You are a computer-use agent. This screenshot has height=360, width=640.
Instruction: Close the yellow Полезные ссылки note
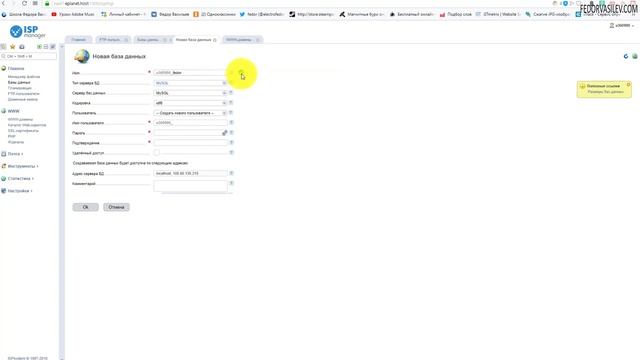point(629,84)
